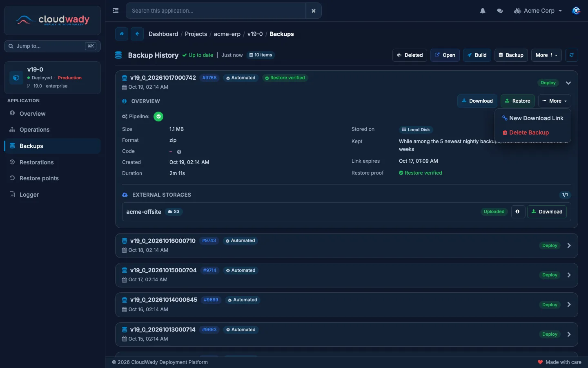Screen dimensions: 588x368
Task: Open the user avatar menu
Action: [x=576, y=11]
